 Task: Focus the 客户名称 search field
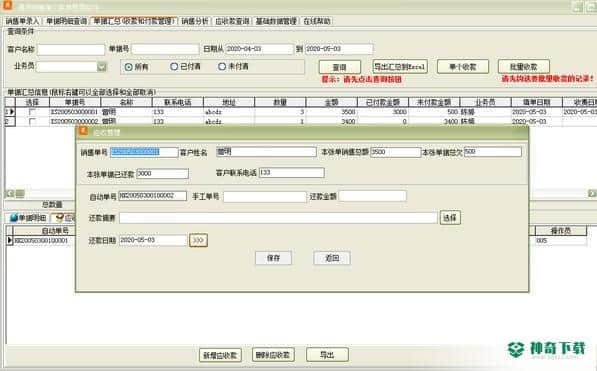click(x=71, y=50)
